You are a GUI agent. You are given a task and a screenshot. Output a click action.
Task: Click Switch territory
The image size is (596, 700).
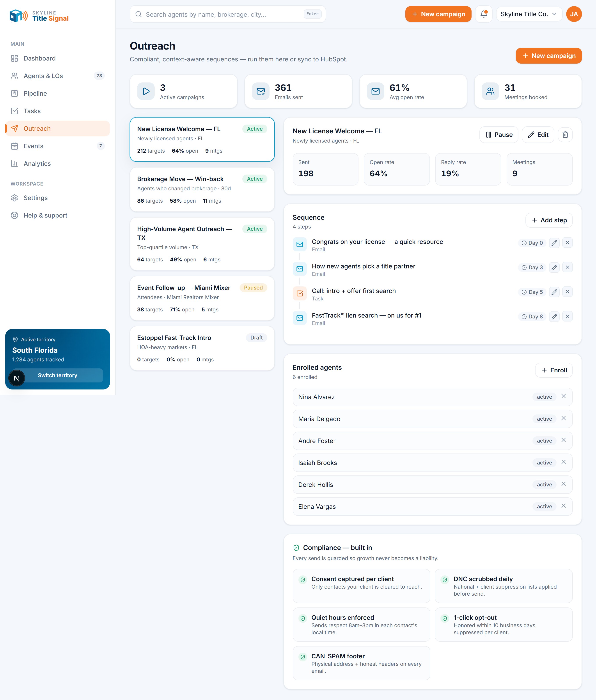(57, 375)
